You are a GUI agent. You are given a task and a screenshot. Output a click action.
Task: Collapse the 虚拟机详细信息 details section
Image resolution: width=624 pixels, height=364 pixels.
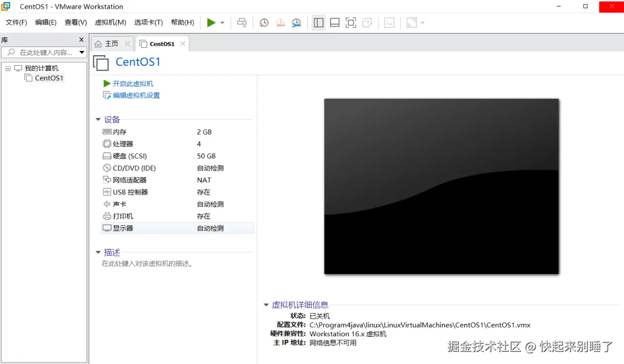click(x=266, y=305)
